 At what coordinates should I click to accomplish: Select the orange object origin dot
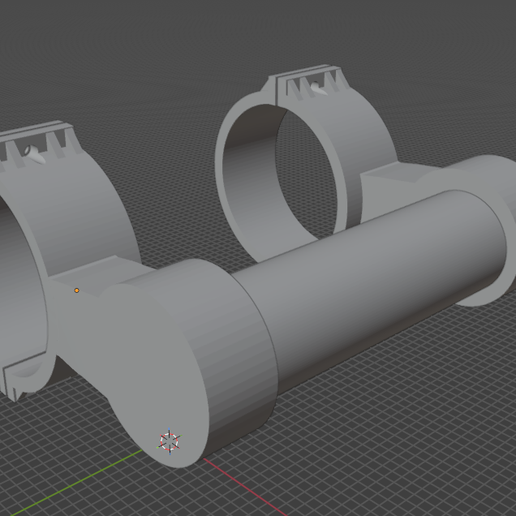click(77, 291)
